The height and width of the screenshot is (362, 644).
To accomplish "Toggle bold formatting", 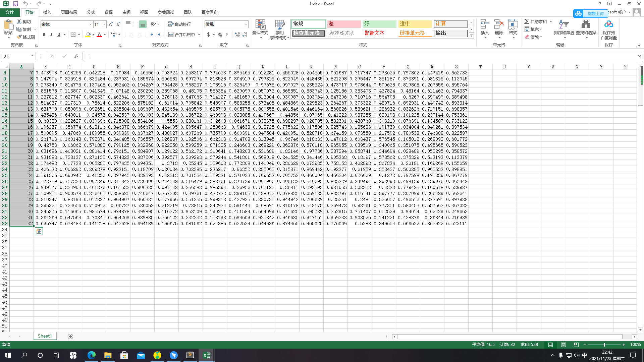I will [x=44, y=35].
